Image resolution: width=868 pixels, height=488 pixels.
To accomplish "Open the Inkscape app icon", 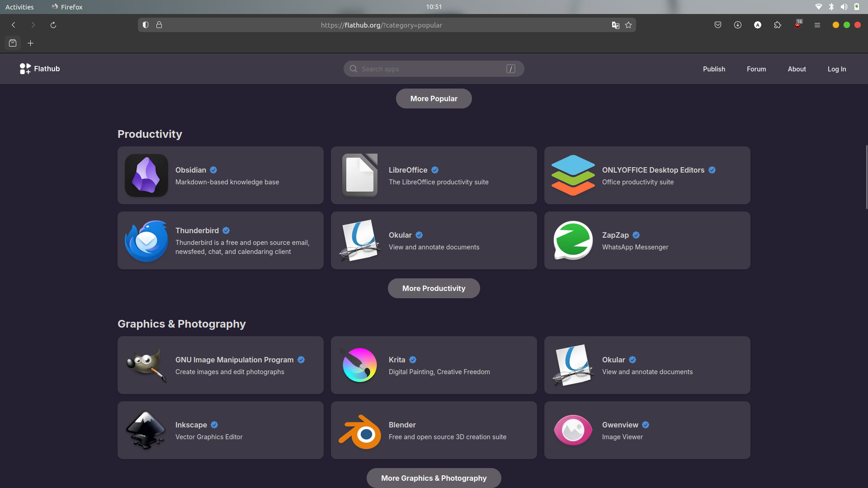I will pyautogui.click(x=146, y=430).
